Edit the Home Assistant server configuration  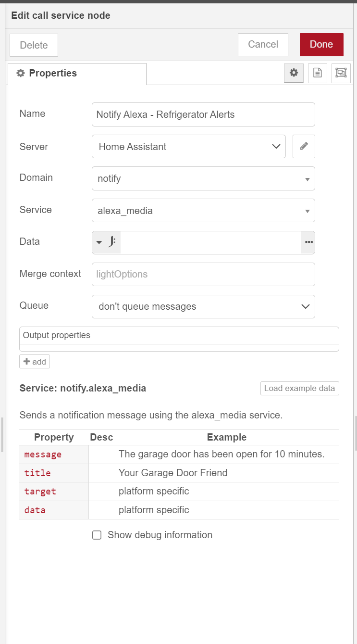point(304,146)
